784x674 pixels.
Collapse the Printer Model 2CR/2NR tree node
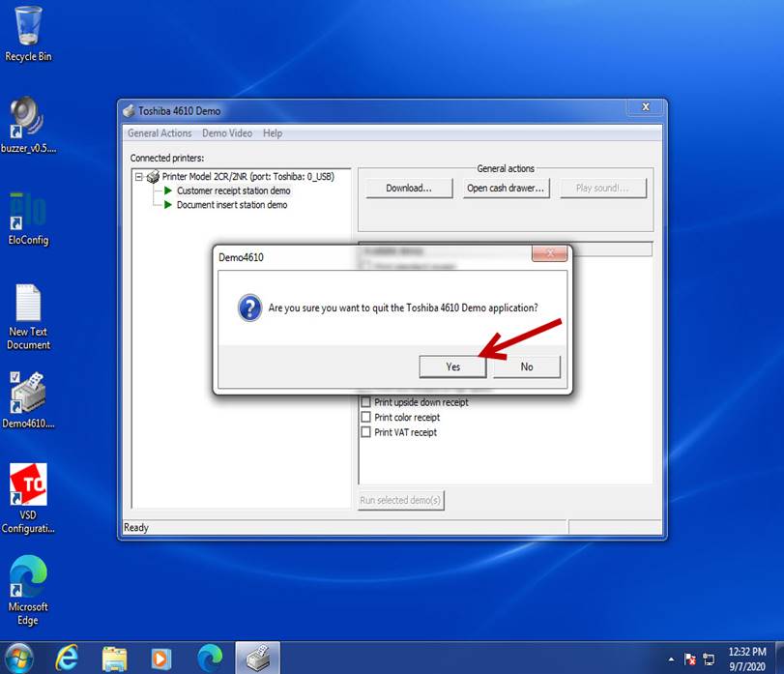(139, 177)
